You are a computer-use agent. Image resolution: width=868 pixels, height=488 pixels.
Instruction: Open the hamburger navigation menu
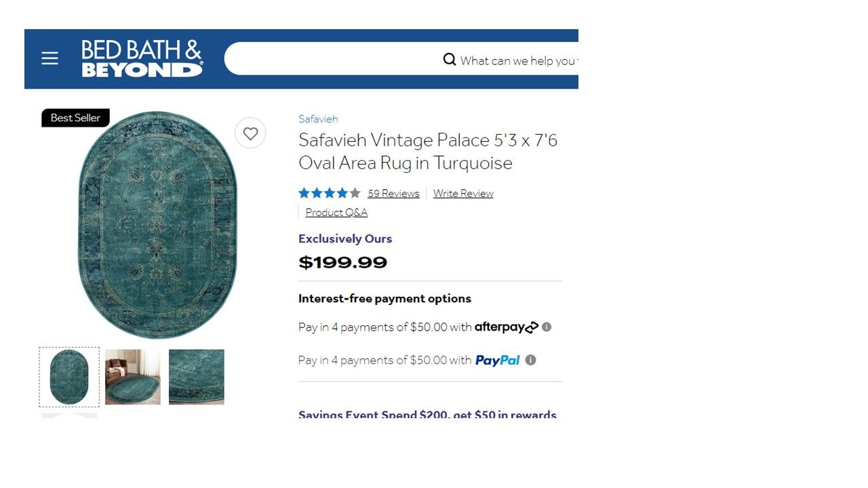[50, 59]
